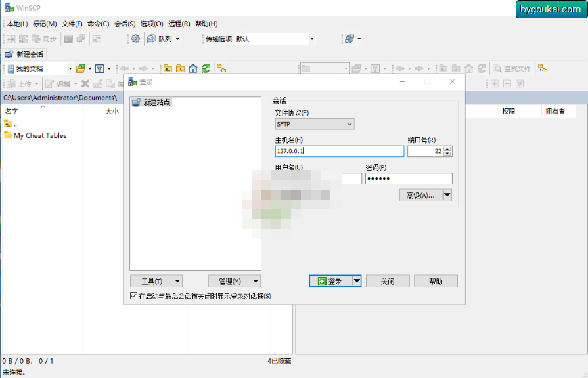Viewport: 588px width, 378px height.
Task: Open the 帮助(H) menu
Action: coord(206,24)
